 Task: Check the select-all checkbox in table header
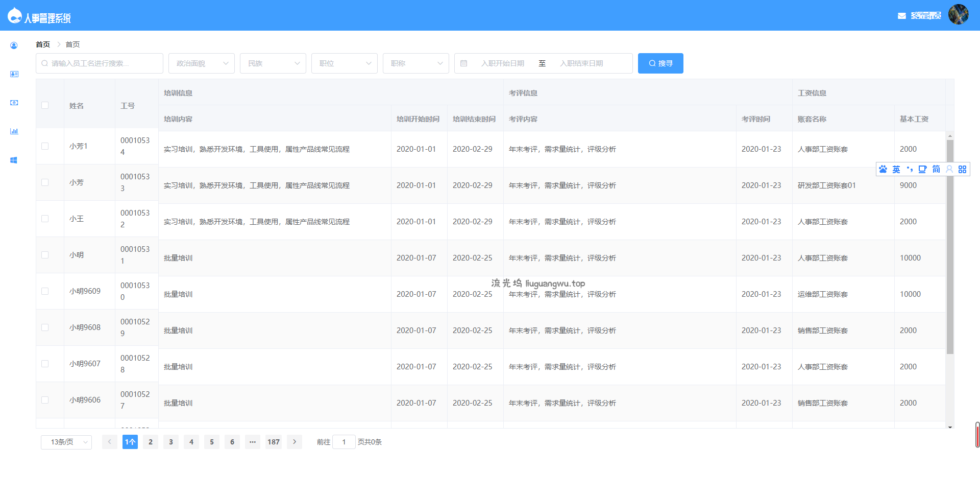pyautogui.click(x=45, y=105)
